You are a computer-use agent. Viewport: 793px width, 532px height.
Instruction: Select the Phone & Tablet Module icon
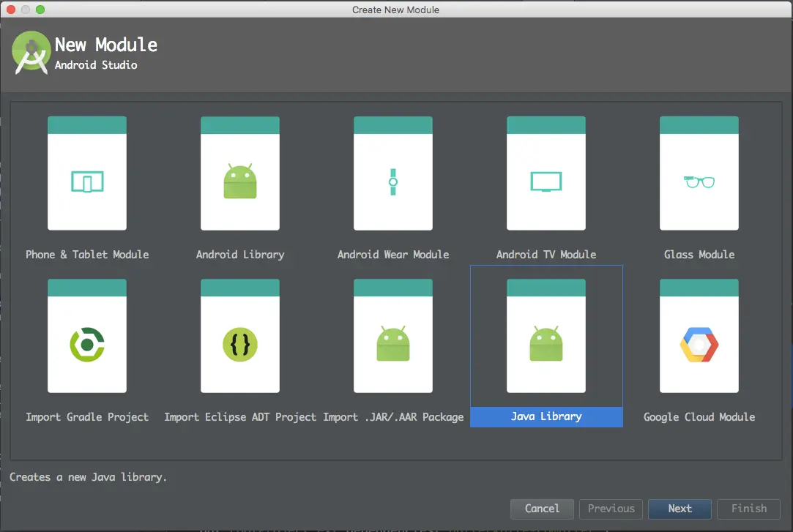(x=87, y=173)
